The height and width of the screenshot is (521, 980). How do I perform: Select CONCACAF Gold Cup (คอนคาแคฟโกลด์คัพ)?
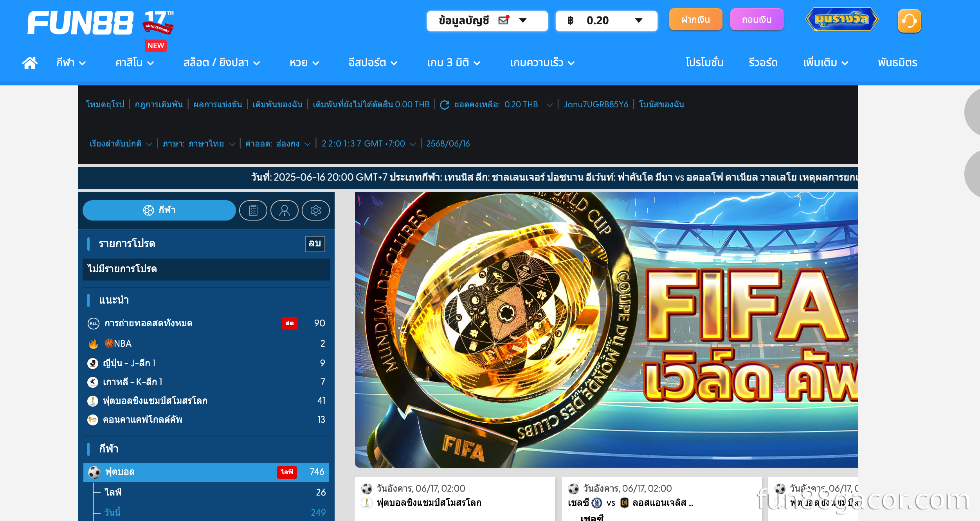[206, 420]
